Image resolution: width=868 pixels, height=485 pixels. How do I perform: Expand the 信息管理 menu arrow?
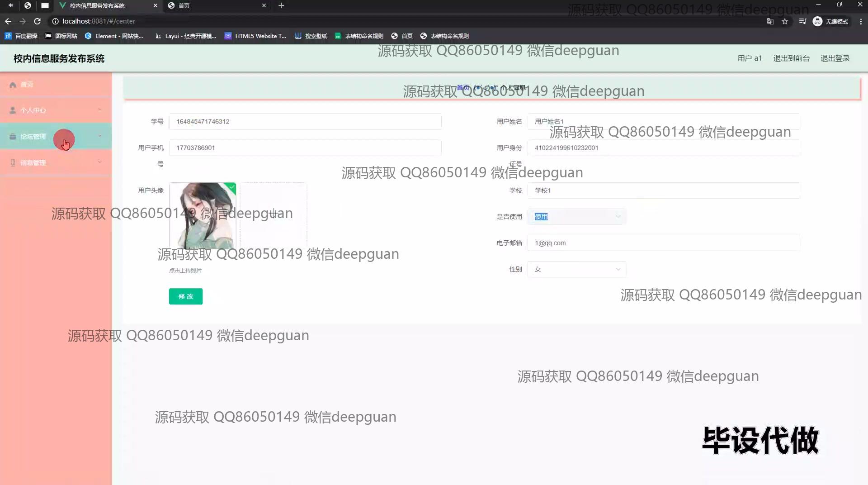(99, 162)
